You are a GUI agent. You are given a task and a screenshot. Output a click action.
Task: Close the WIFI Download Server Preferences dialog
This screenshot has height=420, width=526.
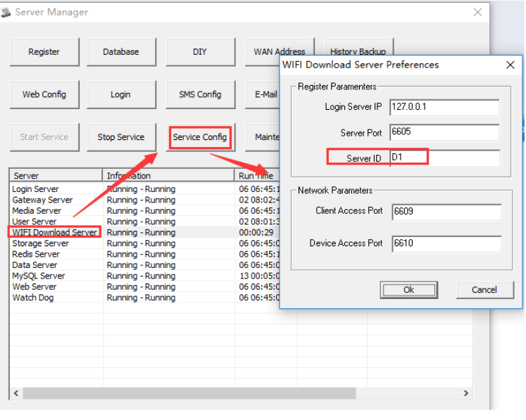[x=510, y=65]
